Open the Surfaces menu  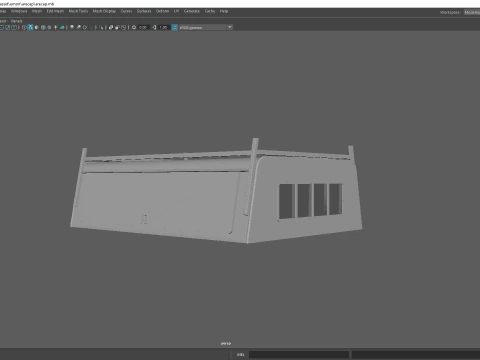[x=144, y=11]
